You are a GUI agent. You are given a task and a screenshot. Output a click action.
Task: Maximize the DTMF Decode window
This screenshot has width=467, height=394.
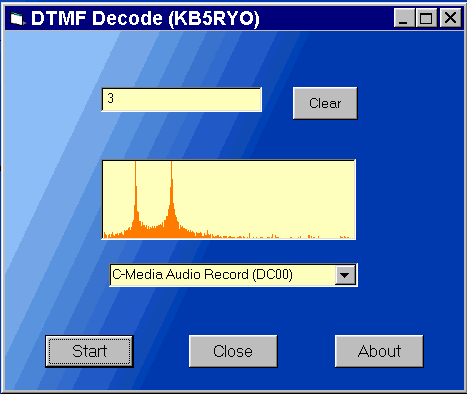(x=426, y=18)
